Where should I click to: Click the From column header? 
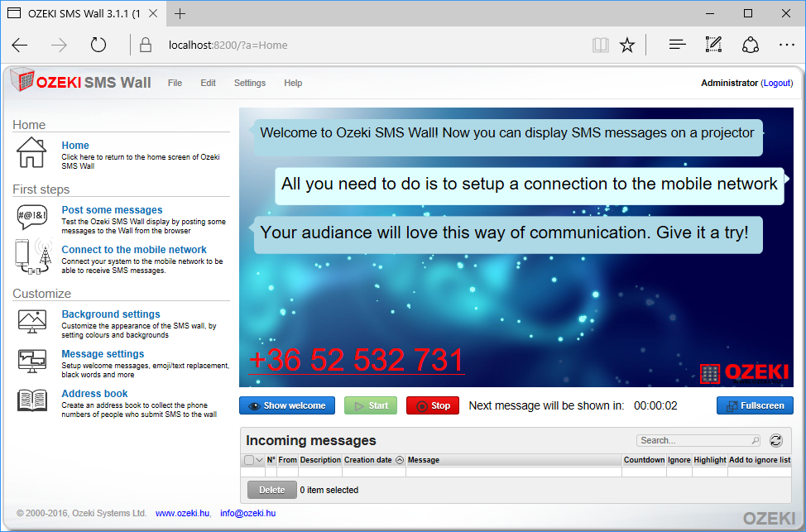pos(287,460)
